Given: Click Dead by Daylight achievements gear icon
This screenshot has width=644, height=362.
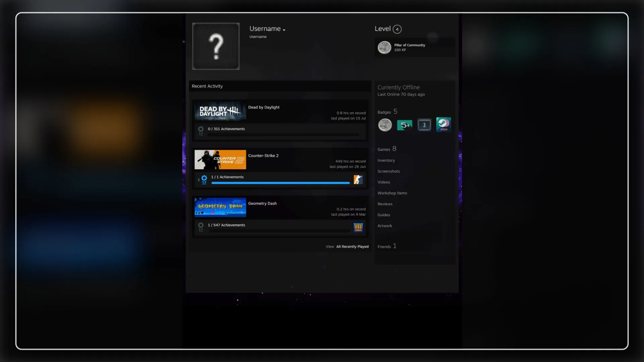Looking at the screenshot, I should point(201,130).
